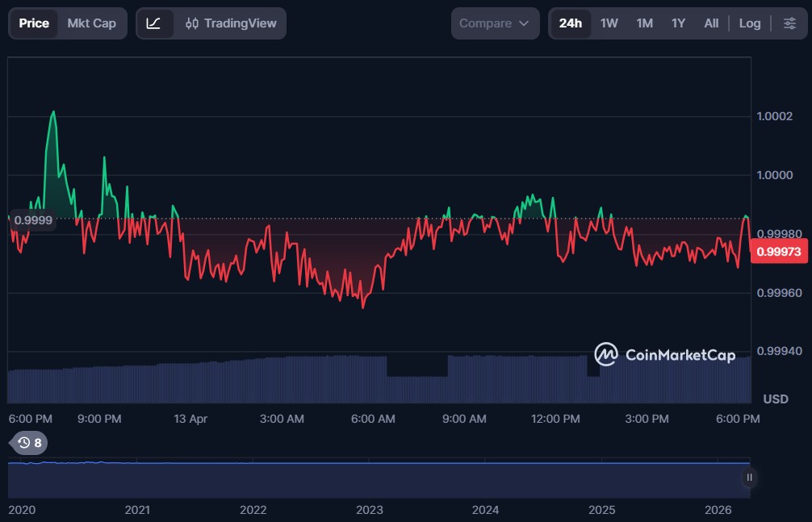Select the line chart view icon

pos(153,23)
